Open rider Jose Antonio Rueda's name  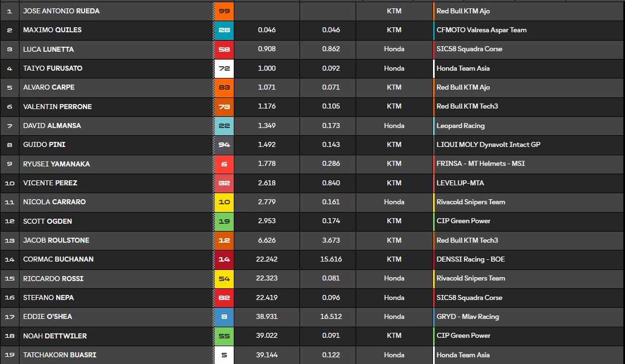point(61,11)
